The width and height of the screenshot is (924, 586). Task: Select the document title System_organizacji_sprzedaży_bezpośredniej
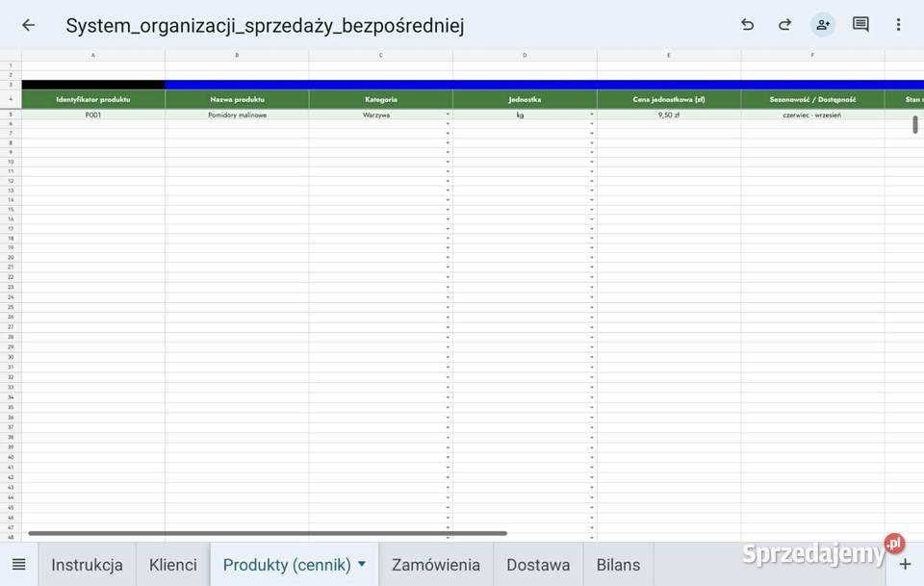pyautogui.click(x=265, y=25)
